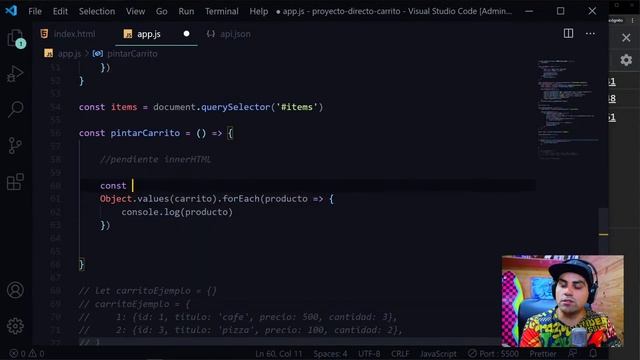640x360 pixels.
Task: Go to line via Ln 60, Col 11
Action: (279, 353)
